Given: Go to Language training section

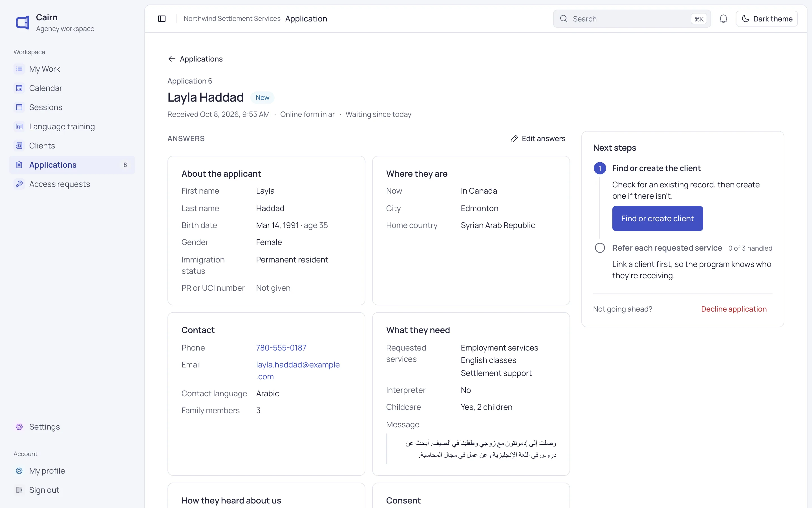Looking at the screenshot, I should coord(72,126).
